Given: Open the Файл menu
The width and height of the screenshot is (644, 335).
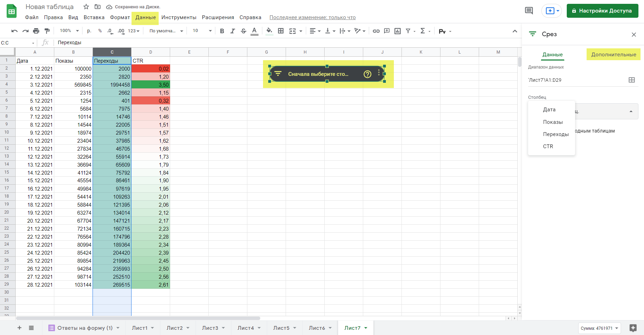Looking at the screenshot, I should pos(32,17).
